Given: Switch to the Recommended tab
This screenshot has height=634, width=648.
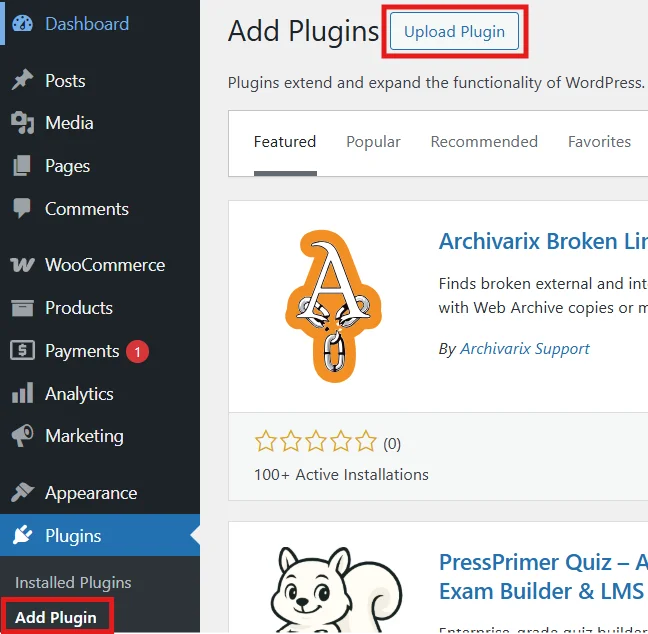Looking at the screenshot, I should click(484, 142).
